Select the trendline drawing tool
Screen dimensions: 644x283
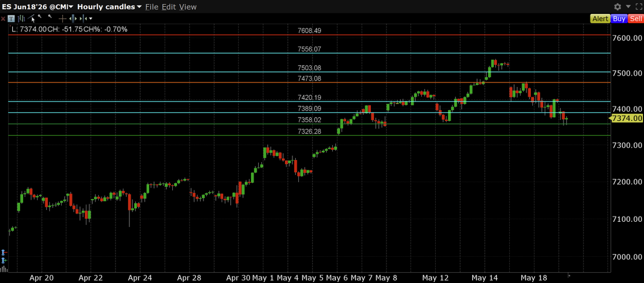click(31, 18)
